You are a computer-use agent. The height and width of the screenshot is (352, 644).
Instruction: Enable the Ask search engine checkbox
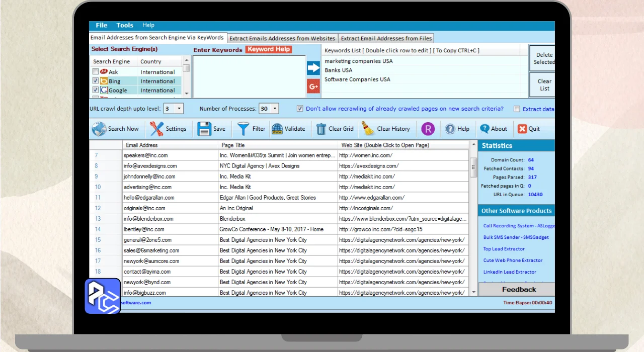96,72
